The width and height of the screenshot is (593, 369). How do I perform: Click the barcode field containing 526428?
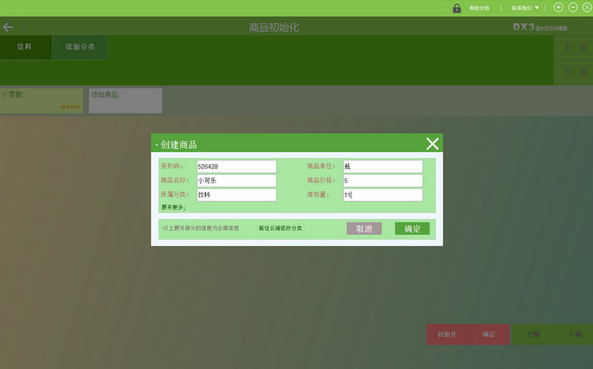pyautogui.click(x=236, y=166)
